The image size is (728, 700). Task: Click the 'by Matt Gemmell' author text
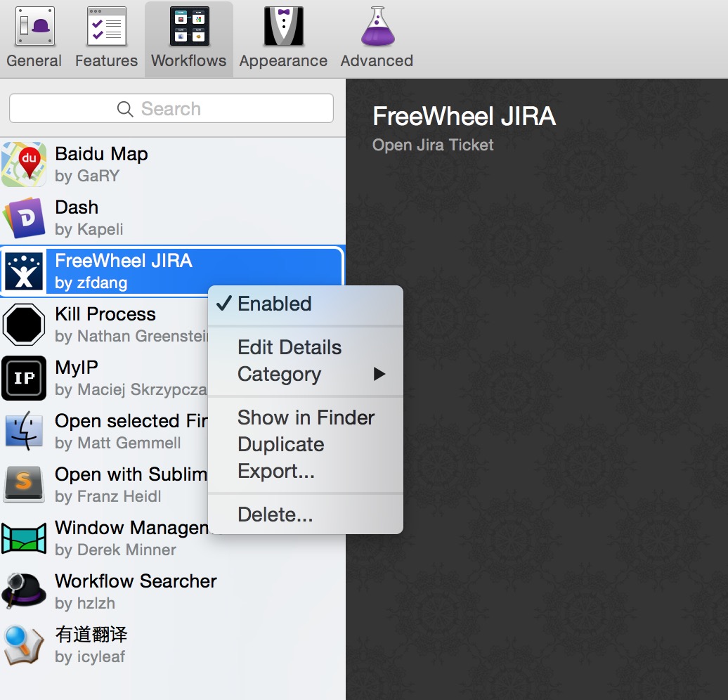click(118, 443)
